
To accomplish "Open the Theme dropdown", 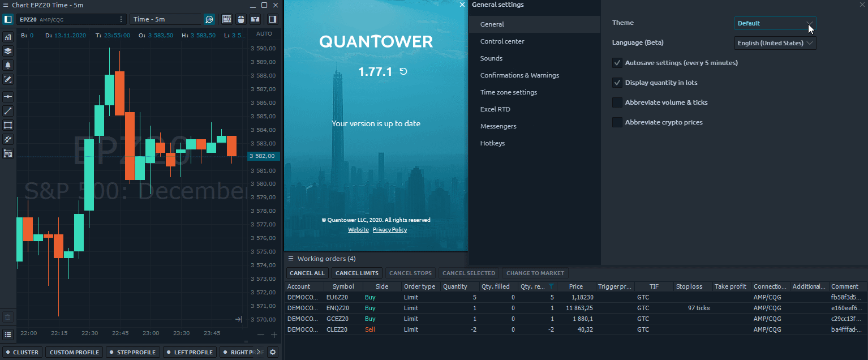I will click(775, 23).
